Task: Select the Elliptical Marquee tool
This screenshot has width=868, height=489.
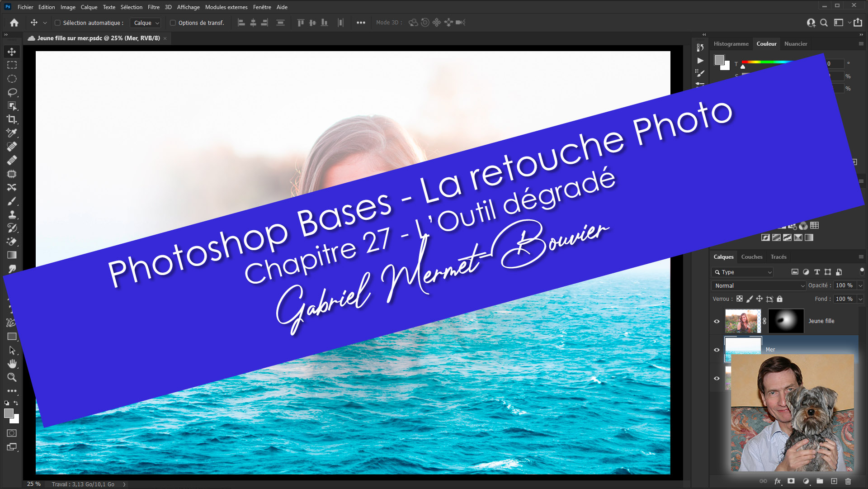Action: (12, 79)
